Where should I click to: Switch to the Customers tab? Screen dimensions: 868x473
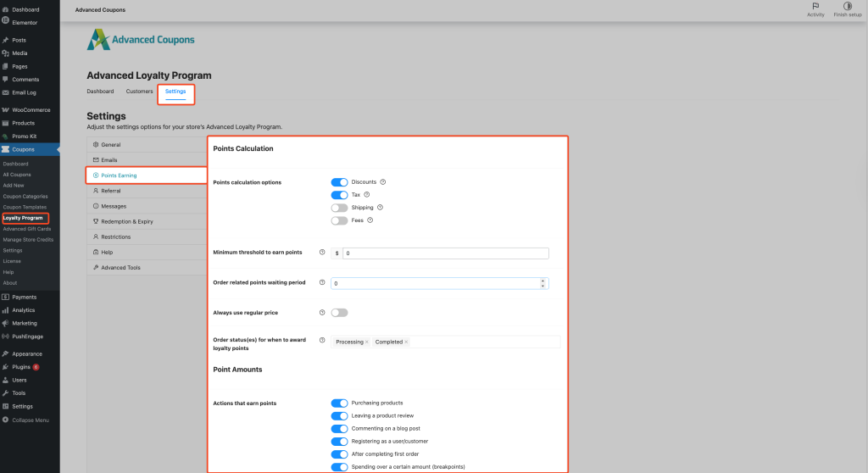(x=139, y=92)
